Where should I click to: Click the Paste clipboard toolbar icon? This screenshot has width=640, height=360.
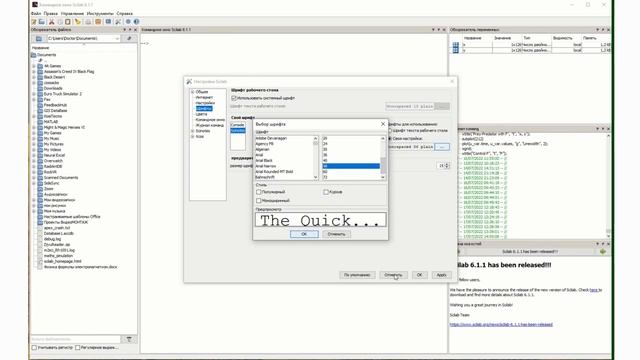(x=68, y=22)
